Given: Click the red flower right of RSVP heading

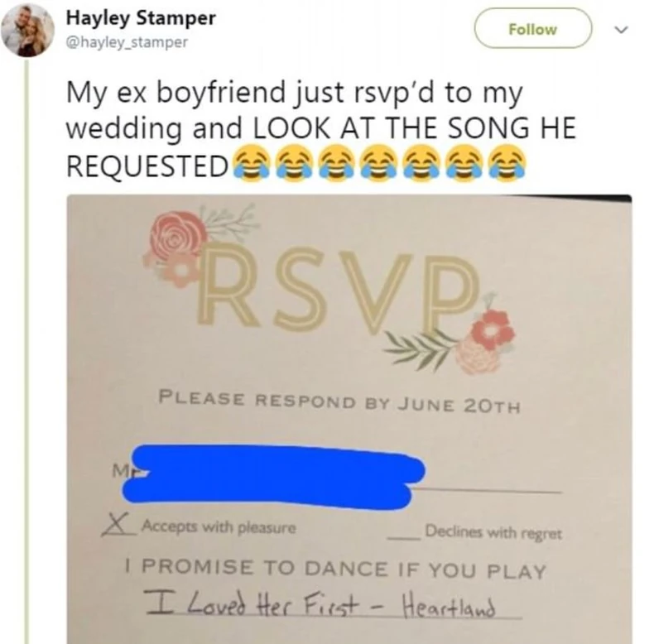Looking at the screenshot, I should 496,331.
